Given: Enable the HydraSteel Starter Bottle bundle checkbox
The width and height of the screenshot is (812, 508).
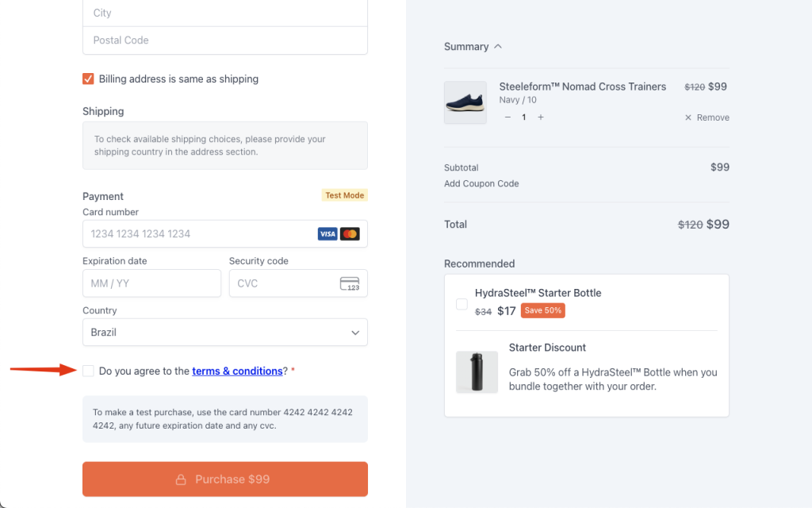Looking at the screenshot, I should 462,304.
